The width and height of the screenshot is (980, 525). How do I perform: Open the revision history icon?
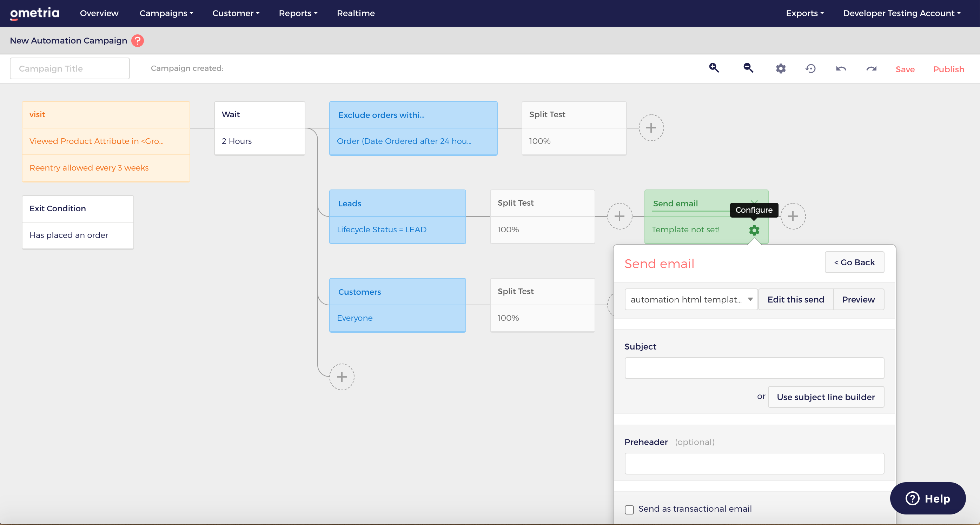click(811, 68)
